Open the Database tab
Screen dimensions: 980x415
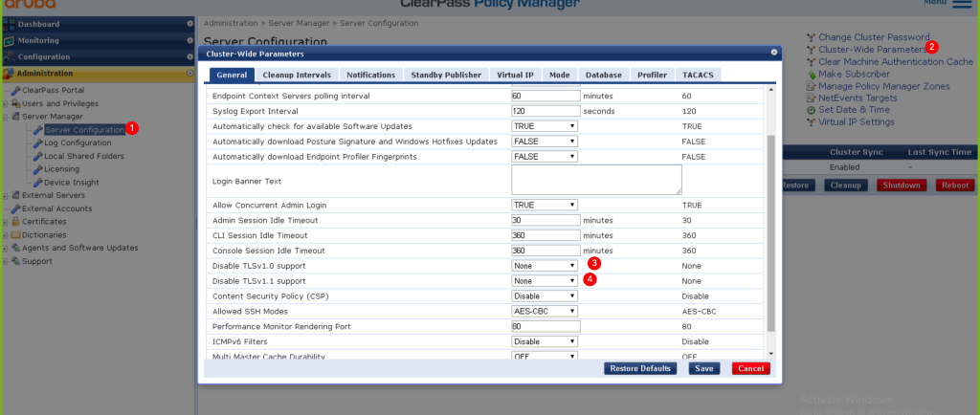click(x=604, y=75)
